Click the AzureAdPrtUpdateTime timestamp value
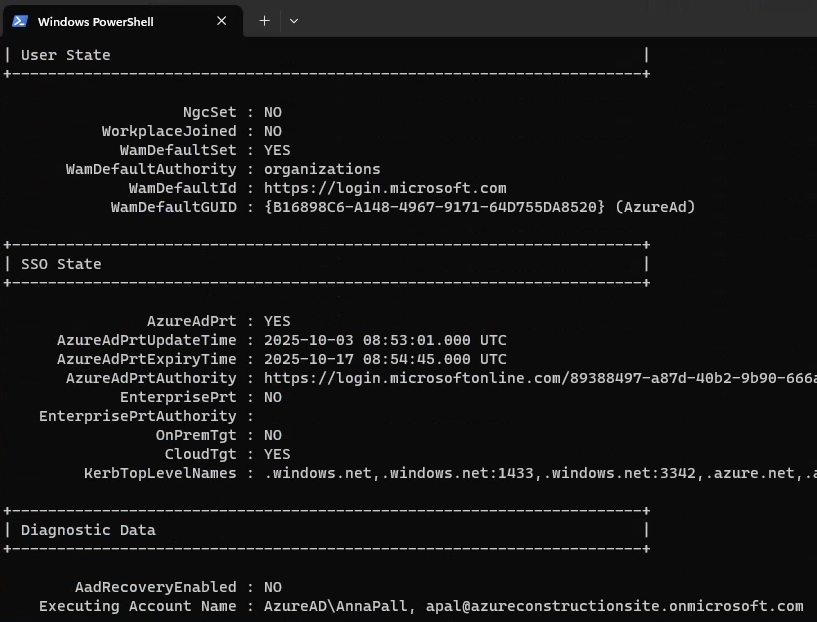Screen dimensions: 817x622 [x=385, y=340]
